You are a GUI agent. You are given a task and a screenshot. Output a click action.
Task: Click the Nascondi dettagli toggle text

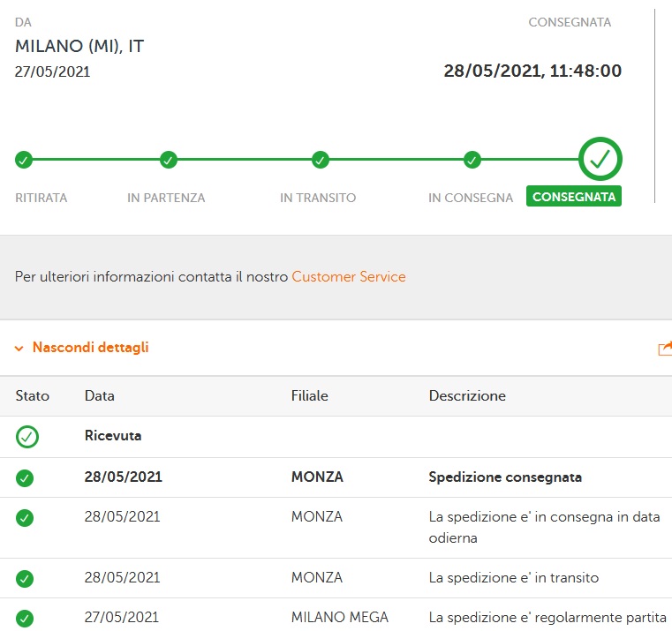coord(90,348)
